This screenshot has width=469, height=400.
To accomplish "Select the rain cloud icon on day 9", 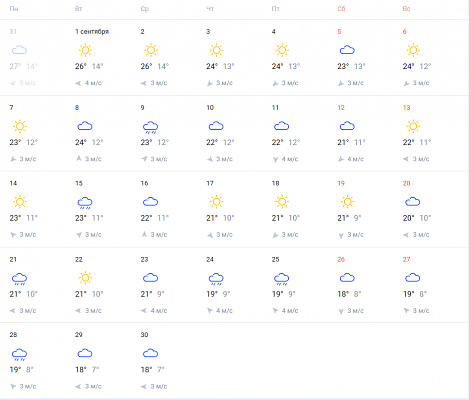I will pos(150,127).
